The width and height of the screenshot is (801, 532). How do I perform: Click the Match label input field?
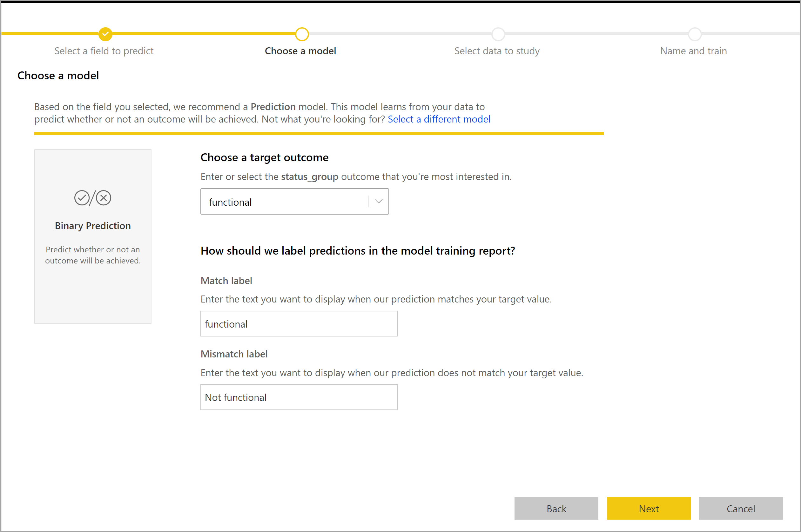point(299,323)
